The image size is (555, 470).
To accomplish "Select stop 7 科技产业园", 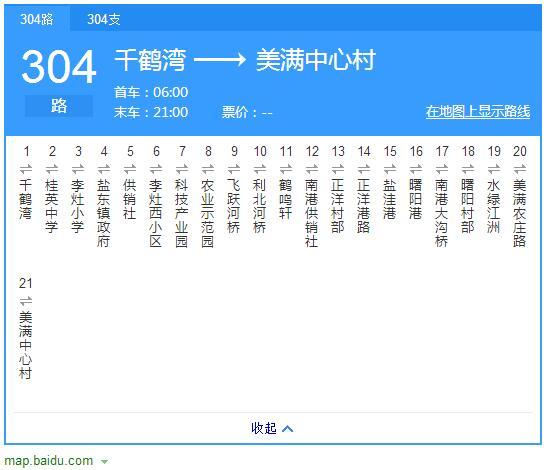I will (182, 213).
